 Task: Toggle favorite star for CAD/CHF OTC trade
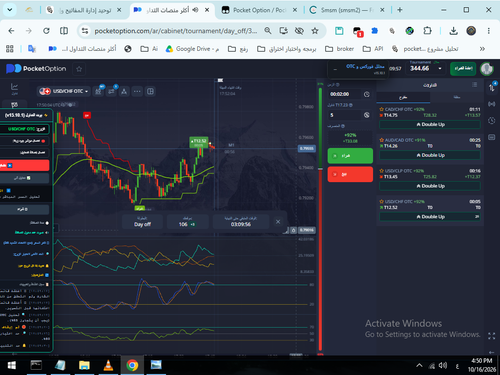pyautogui.click(x=382, y=109)
